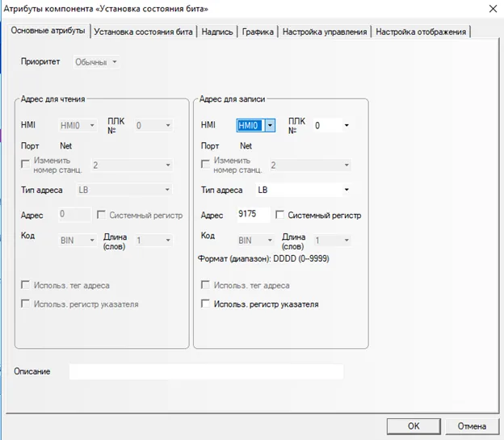Open the «Настройка управления» tab
504x440 pixels.
[325, 31]
